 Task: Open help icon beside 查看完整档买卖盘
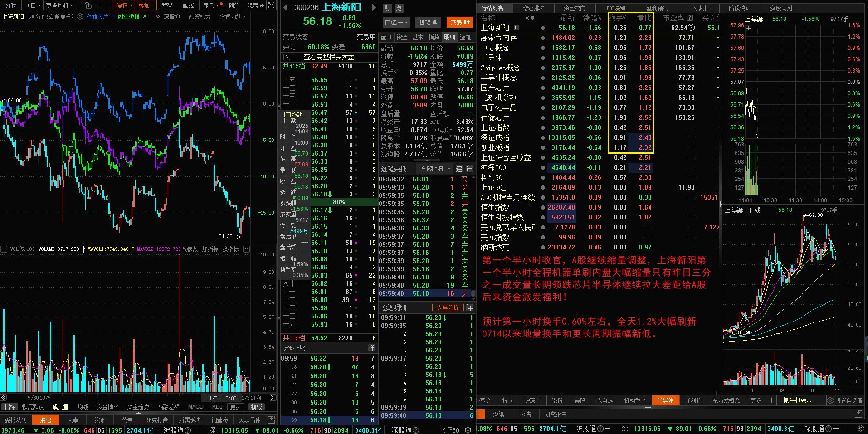click(x=287, y=57)
